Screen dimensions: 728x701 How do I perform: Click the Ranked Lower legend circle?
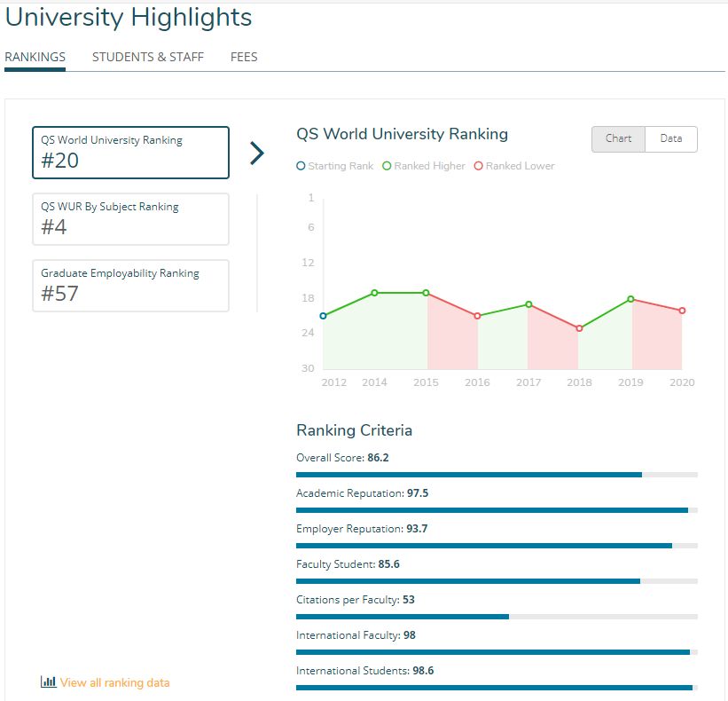point(478,166)
